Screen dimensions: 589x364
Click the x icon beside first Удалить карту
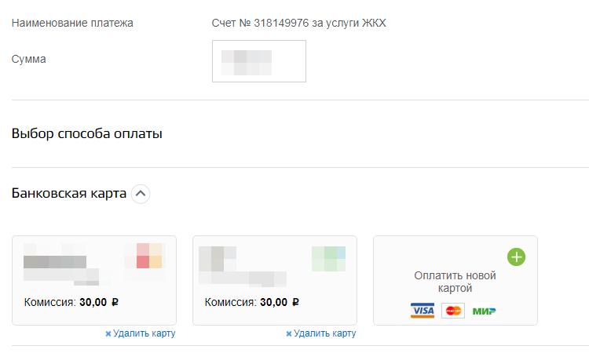pyautogui.click(x=108, y=333)
